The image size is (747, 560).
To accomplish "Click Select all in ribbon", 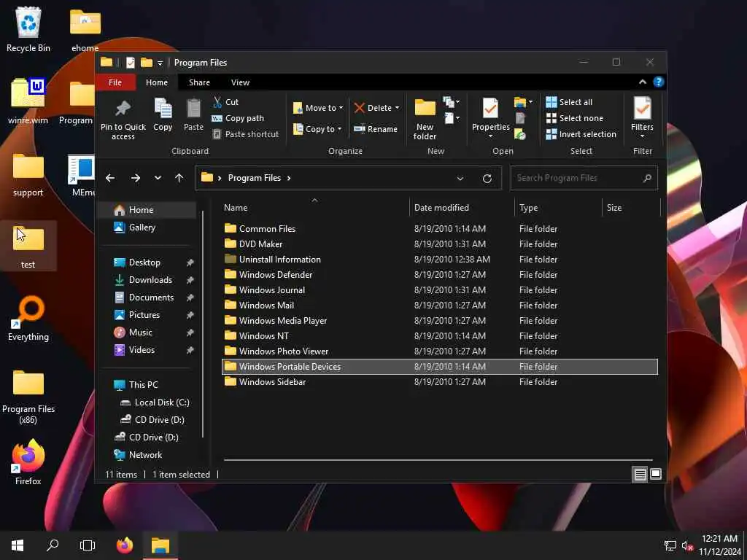I will coord(569,102).
